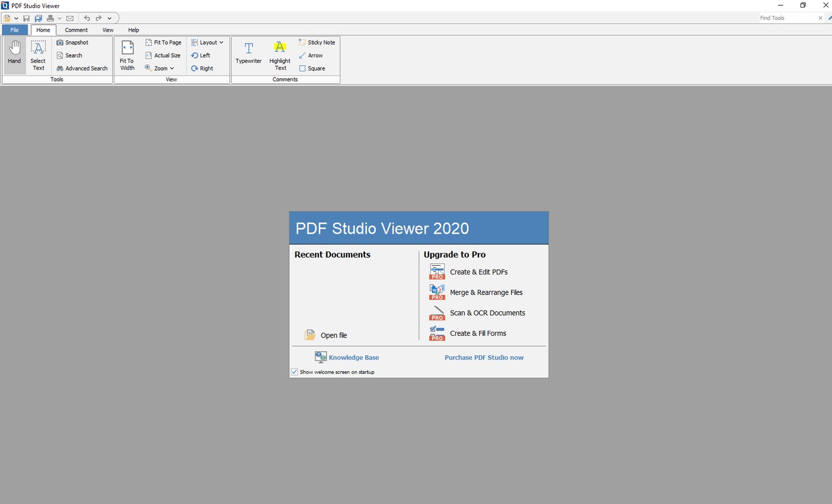Click the email envelope icon in quick toolbar
This screenshot has width=832, height=504.
coord(70,18)
